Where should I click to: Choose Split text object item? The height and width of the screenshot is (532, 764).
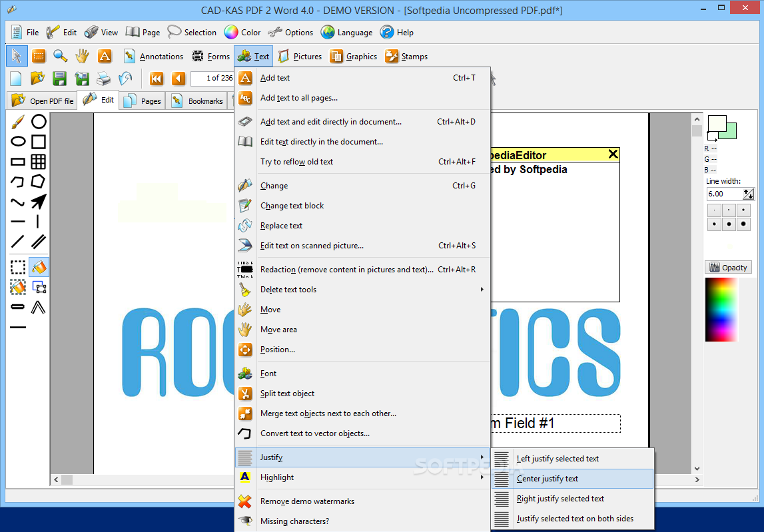(x=363, y=394)
